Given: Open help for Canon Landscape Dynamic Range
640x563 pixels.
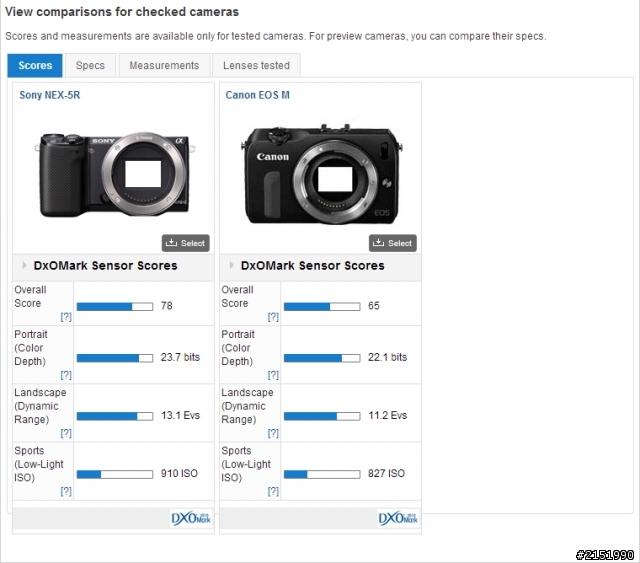Looking at the screenshot, I should coord(273,433).
